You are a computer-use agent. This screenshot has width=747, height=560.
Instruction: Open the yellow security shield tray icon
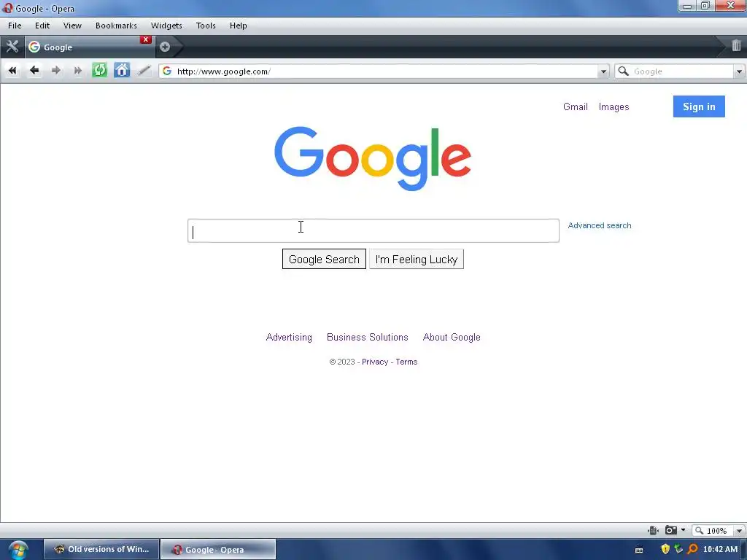[x=665, y=549]
